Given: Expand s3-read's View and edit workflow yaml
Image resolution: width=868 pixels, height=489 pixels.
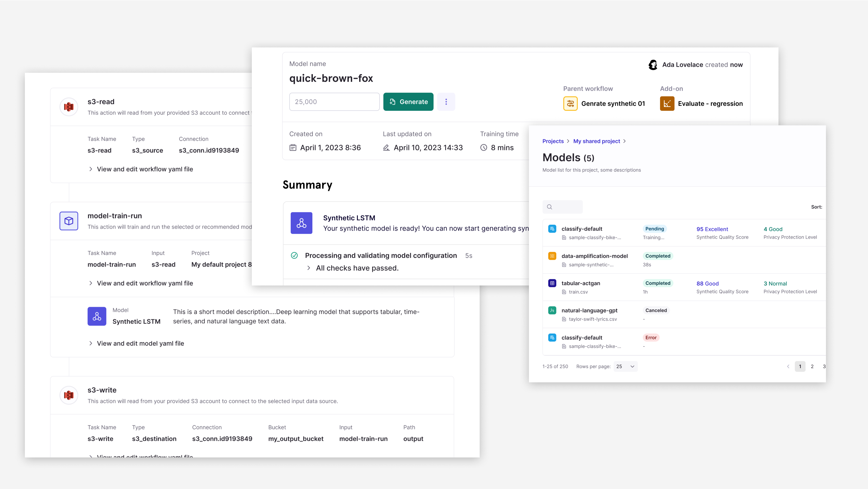Looking at the screenshot, I should coord(145,169).
